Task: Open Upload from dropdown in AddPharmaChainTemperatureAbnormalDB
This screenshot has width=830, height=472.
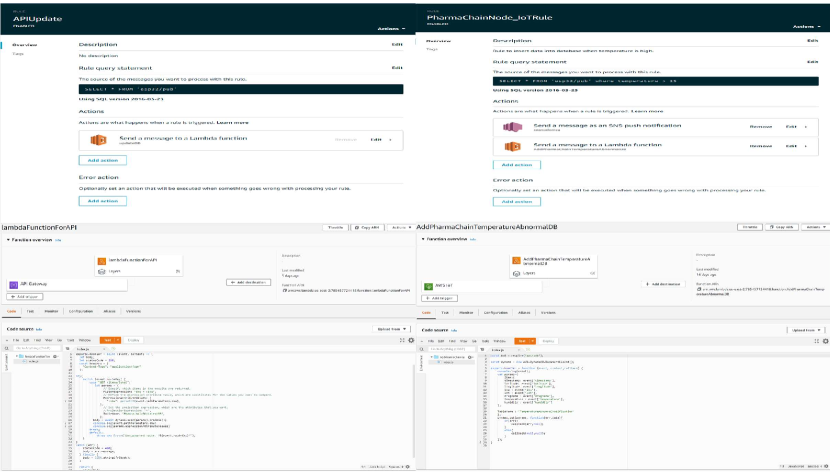Action: (806, 330)
